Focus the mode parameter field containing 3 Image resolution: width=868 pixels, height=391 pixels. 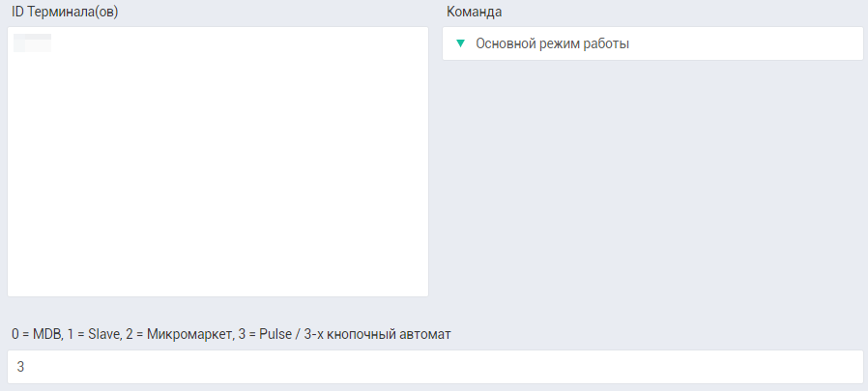click(434, 367)
